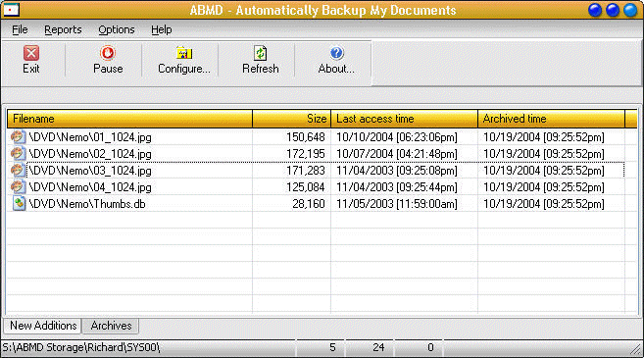Click archived time in Thumbs.db row
Image resolution: width=644 pixels, height=358 pixels.
pyautogui.click(x=544, y=203)
